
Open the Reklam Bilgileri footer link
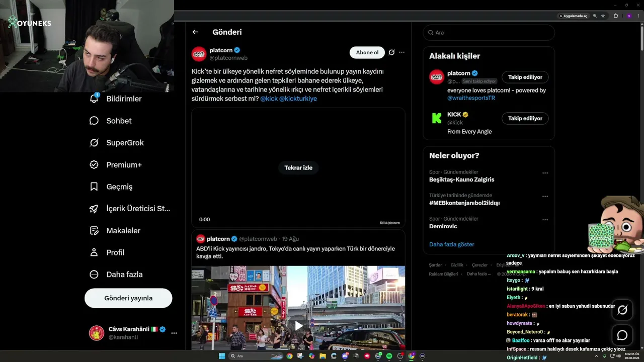(x=443, y=274)
